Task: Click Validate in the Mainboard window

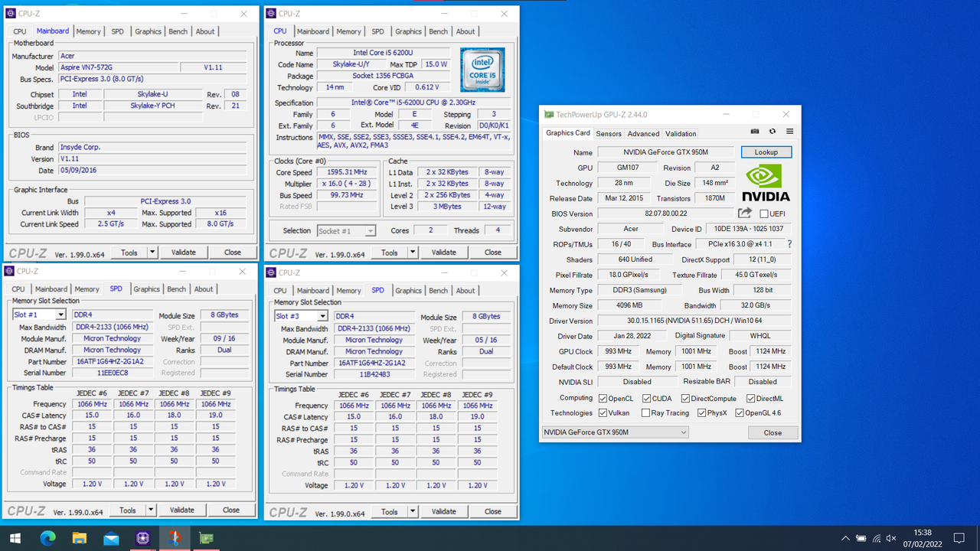Action: coord(183,252)
